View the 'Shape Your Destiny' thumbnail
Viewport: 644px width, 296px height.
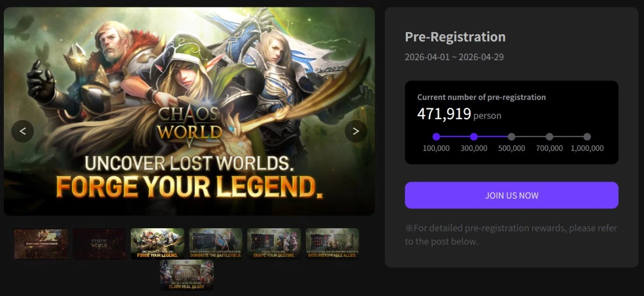pyautogui.click(x=274, y=243)
